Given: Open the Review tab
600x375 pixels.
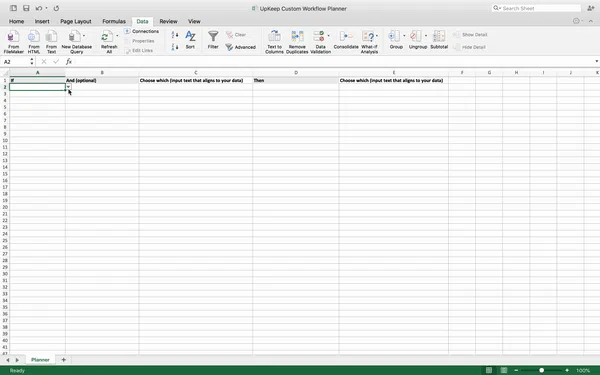Looking at the screenshot, I should [168, 21].
